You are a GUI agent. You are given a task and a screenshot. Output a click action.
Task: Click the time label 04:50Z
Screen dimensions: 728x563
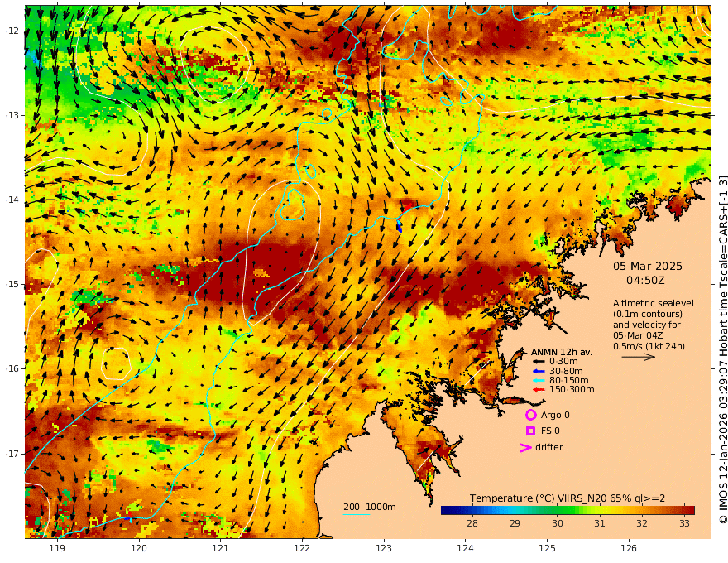point(645,281)
